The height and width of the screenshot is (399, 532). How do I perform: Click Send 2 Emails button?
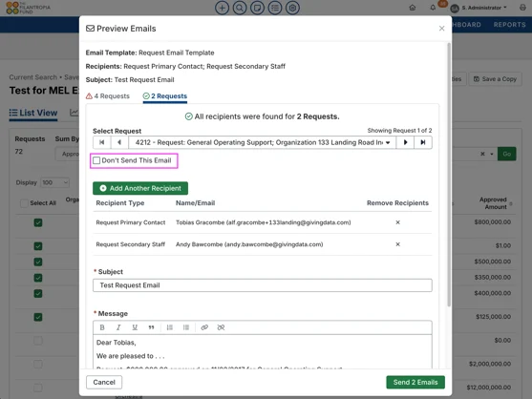(x=415, y=383)
